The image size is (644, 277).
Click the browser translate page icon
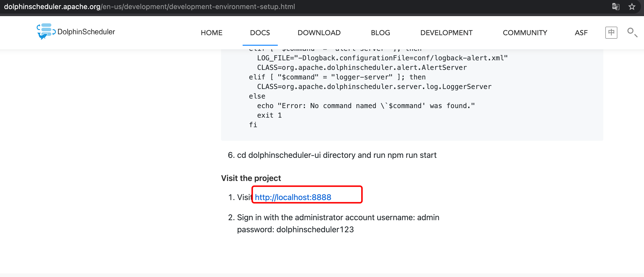[616, 7]
